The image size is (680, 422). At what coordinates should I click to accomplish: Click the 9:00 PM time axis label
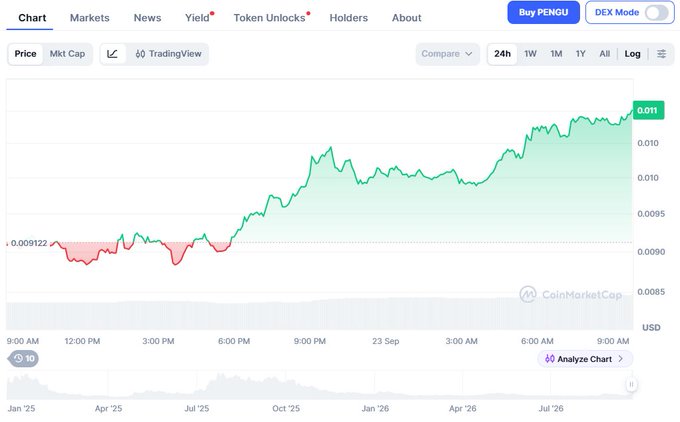(x=310, y=341)
